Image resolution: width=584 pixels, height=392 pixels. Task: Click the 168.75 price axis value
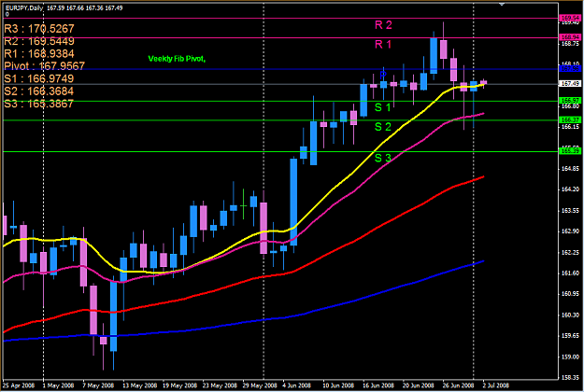tap(570, 44)
